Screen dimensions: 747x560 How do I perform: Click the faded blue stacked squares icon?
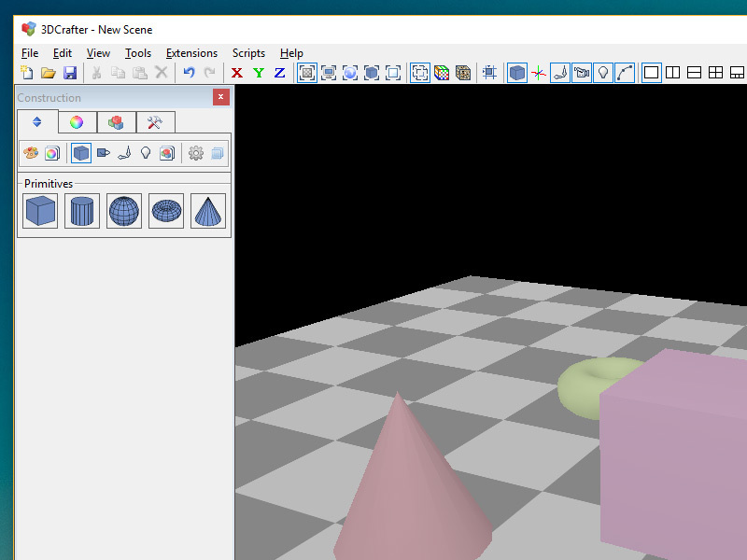218,153
